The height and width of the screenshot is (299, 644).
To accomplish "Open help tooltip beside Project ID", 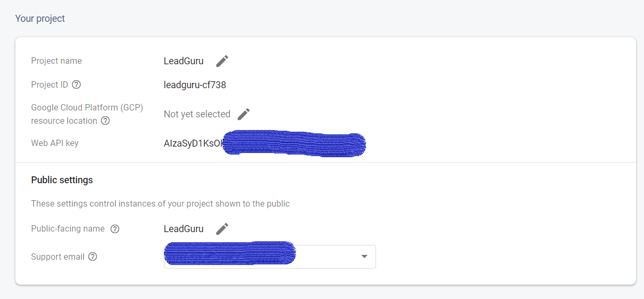I will point(76,85).
